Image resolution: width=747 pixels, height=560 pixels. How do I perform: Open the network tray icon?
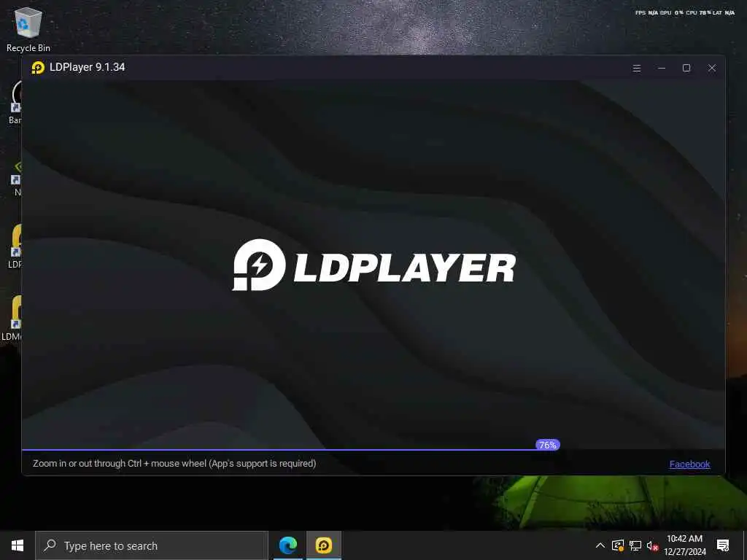pos(635,545)
